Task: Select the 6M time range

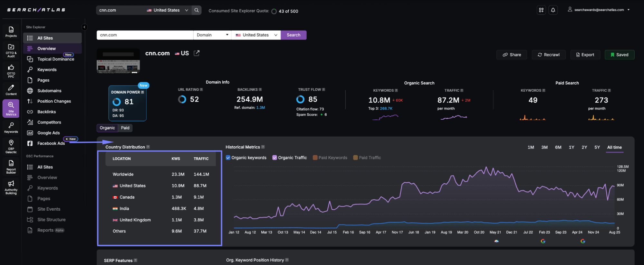Action: tap(558, 147)
